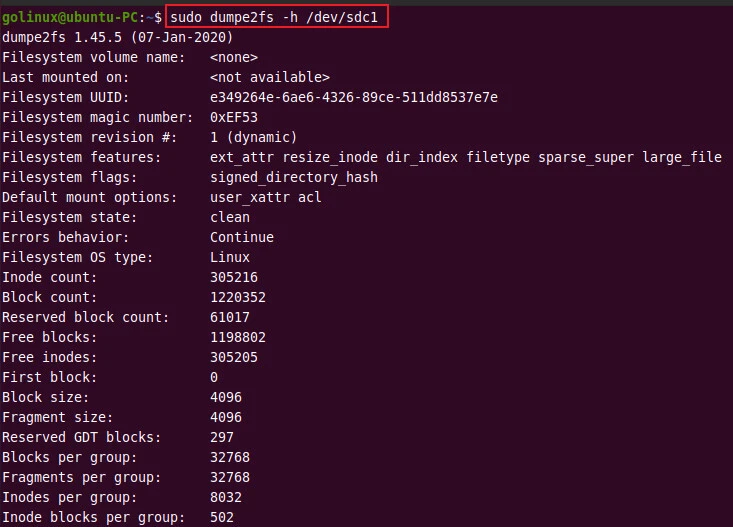Click the fragments per group value '32768'
Image resolution: width=733 pixels, height=527 pixels.
(x=230, y=477)
